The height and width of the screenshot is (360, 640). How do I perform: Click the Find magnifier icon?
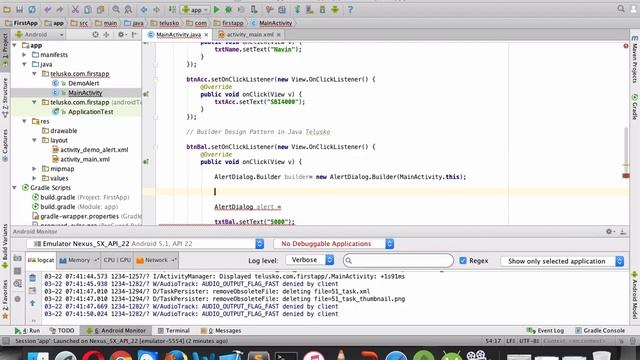pos(116,9)
